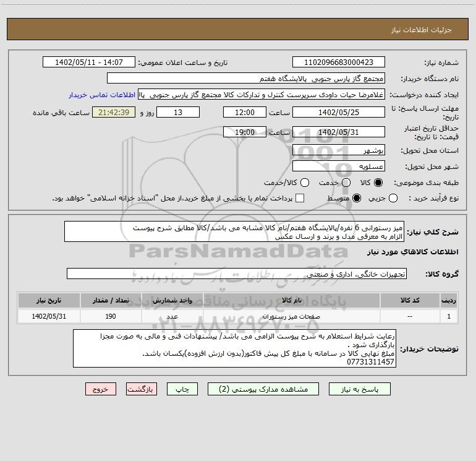Select the خدمت radio button
Viewport: 476px width, 461px height.
click(346, 183)
